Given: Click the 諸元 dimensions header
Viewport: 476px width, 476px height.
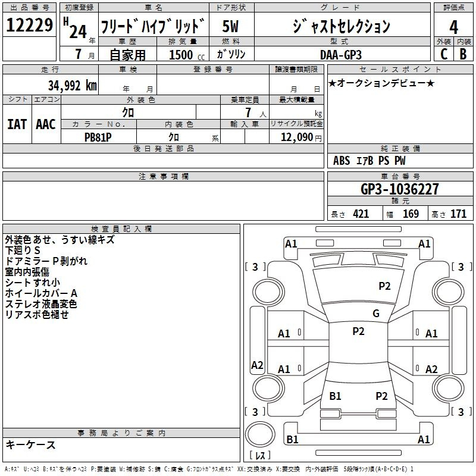Looking at the screenshot, I should pos(400,201).
